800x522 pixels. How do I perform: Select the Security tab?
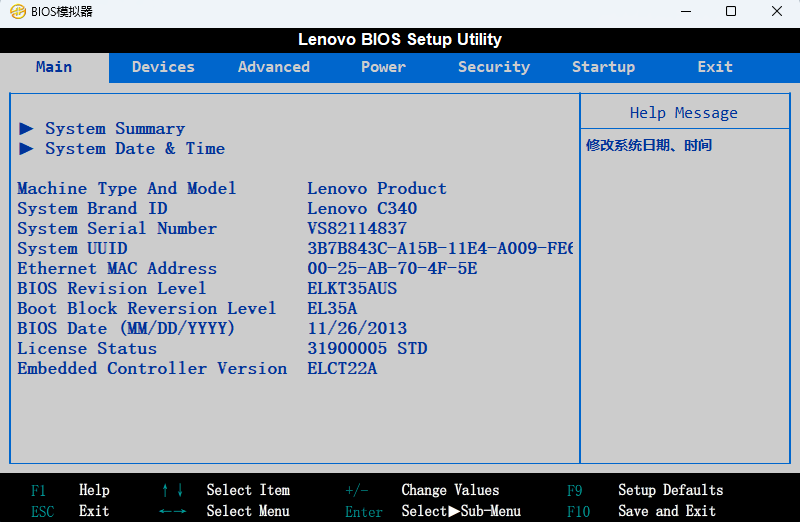coord(494,67)
